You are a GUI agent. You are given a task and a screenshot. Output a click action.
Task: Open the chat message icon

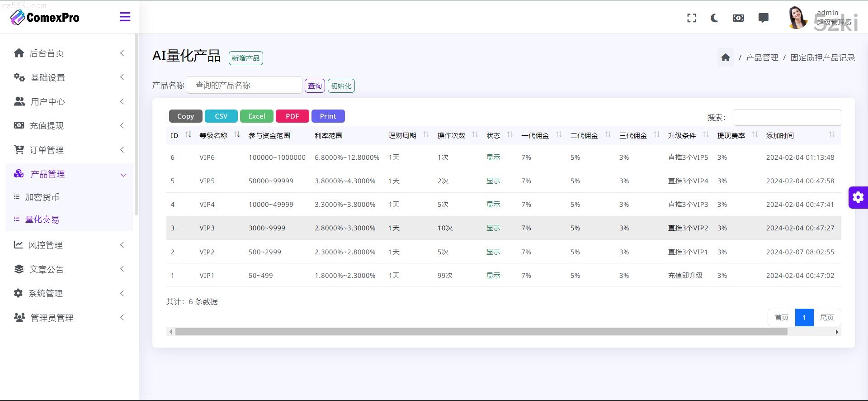(x=763, y=18)
